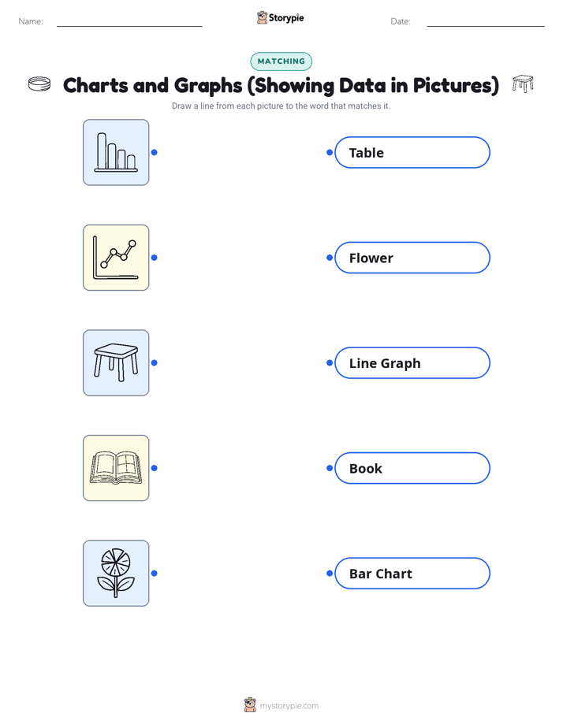Image resolution: width=563 pixels, height=728 pixels.
Task: Choose the Bar Chart word box
Action: 412,574
